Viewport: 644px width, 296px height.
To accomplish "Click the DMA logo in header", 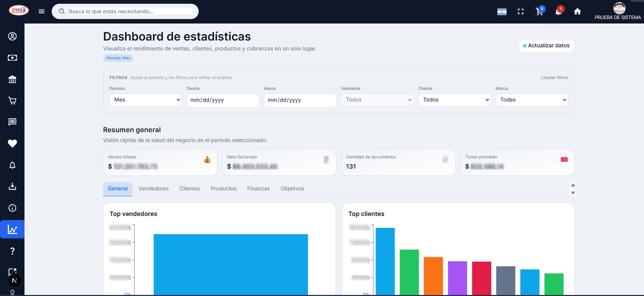I will [19, 11].
